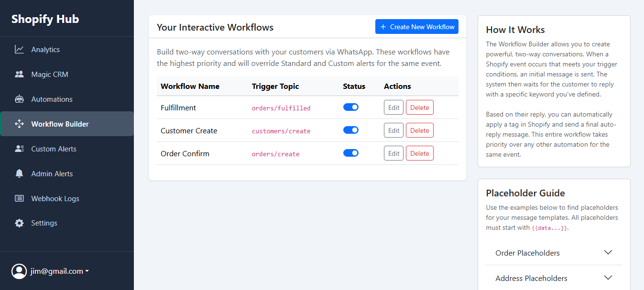
Task: Click the Actions column header
Action: point(397,86)
